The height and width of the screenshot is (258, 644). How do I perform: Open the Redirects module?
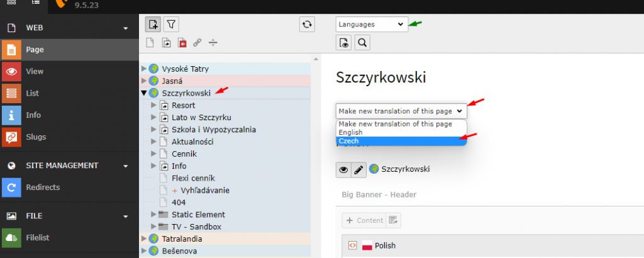coord(42,187)
